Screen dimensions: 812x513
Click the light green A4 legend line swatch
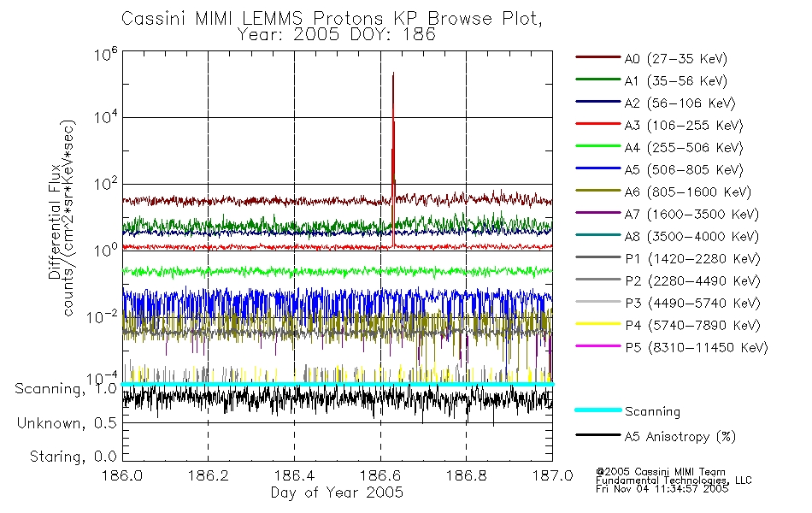(598, 146)
